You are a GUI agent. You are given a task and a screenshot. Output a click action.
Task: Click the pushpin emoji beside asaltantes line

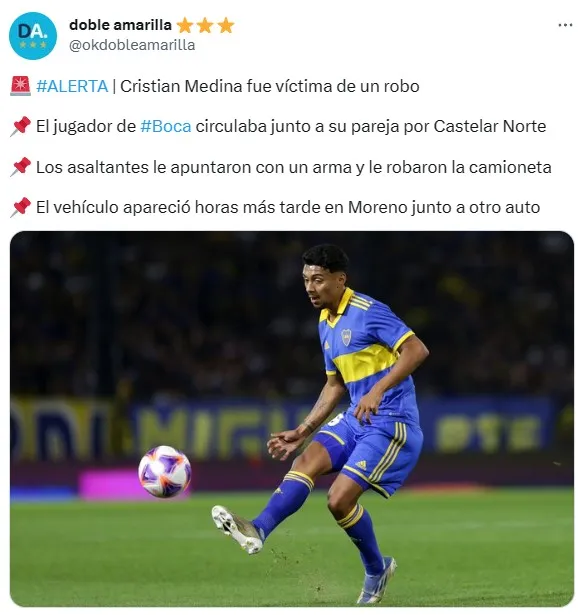point(20,167)
